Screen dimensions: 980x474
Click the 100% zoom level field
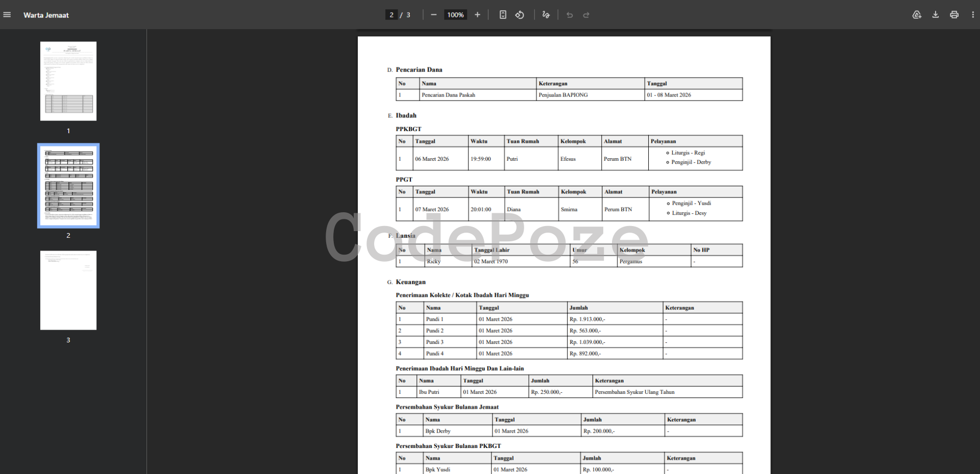point(455,15)
